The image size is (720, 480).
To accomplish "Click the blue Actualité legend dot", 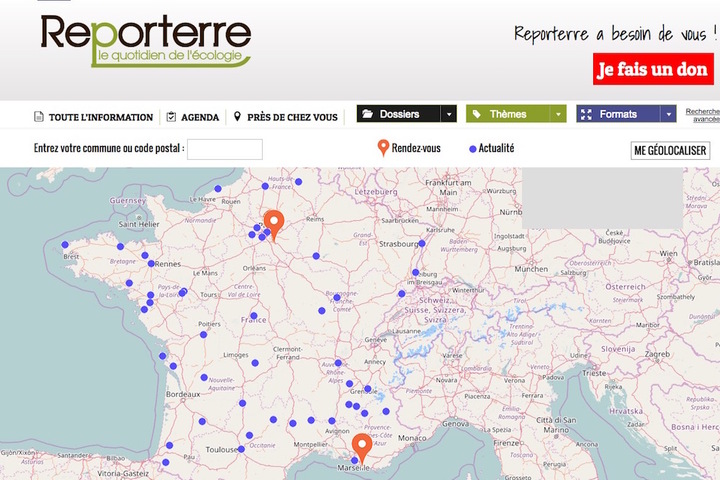I will [472, 149].
